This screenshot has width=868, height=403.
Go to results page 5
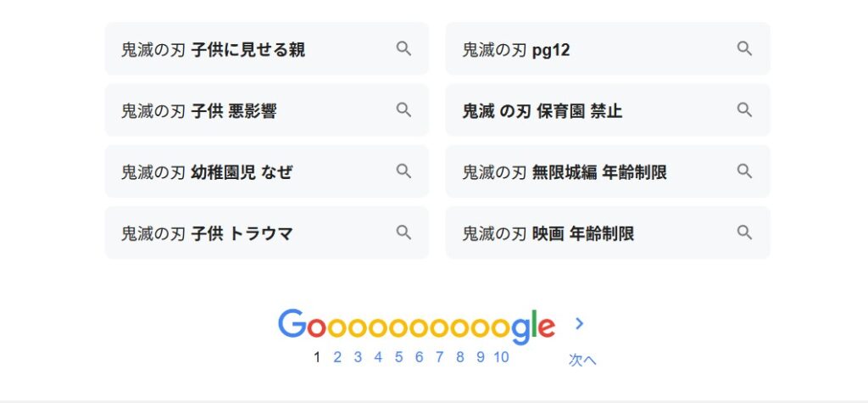(x=398, y=357)
